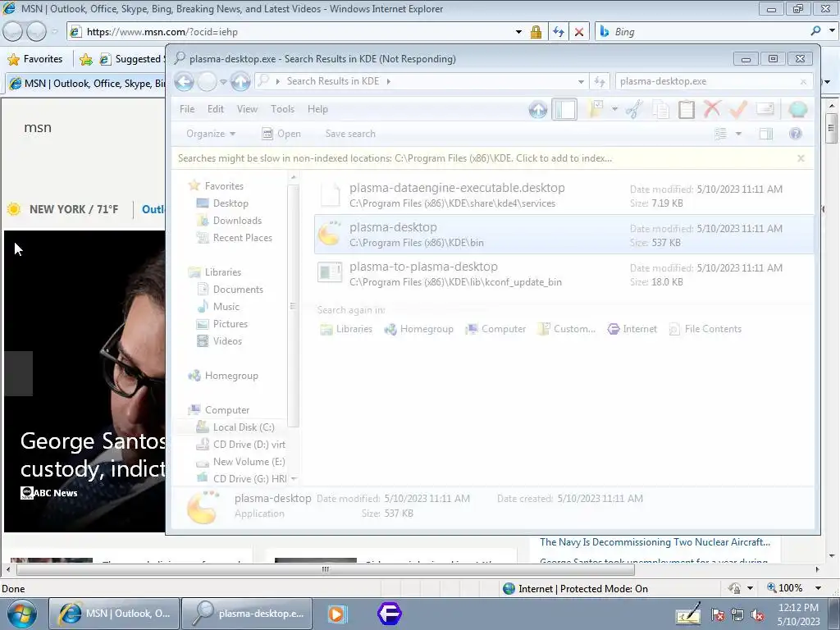Toggle the preview pane button in Explorer

766,134
